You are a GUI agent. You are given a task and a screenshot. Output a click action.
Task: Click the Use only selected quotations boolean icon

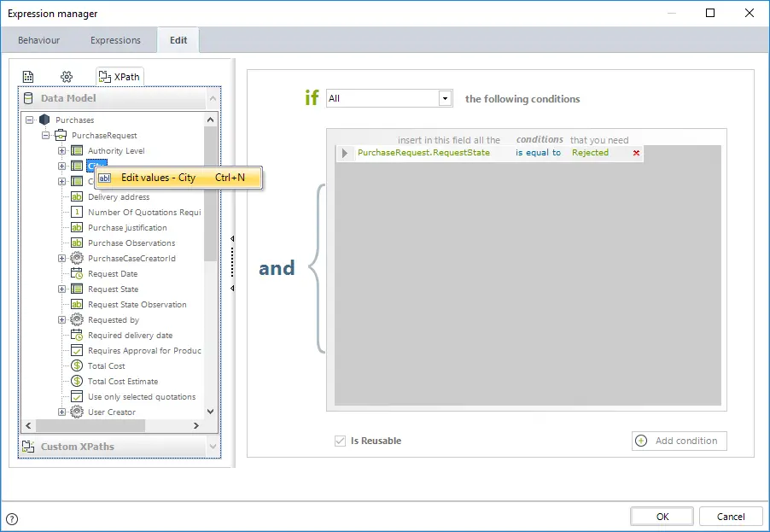[77, 396]
